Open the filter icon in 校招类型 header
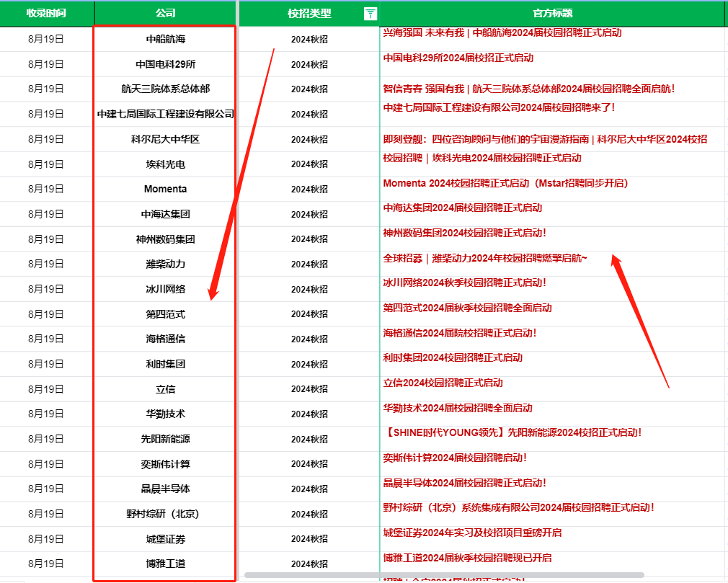Viewport: 728px width, 583px height. tap(370, 14)
